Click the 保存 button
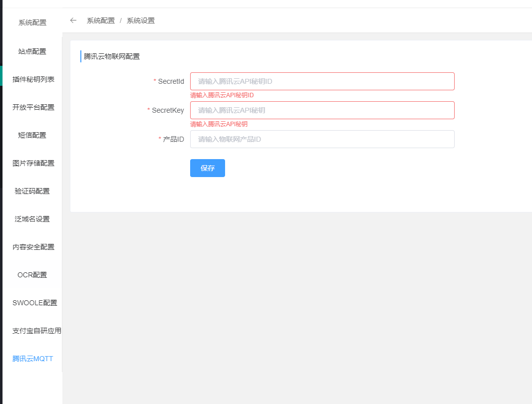532x404 pixels. [x=207, y=168]
